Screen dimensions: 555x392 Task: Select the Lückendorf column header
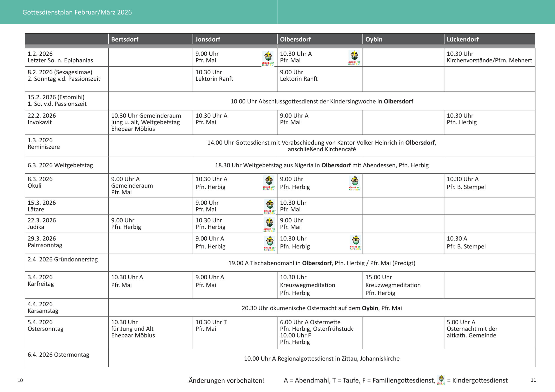click(x=462, y=39)
